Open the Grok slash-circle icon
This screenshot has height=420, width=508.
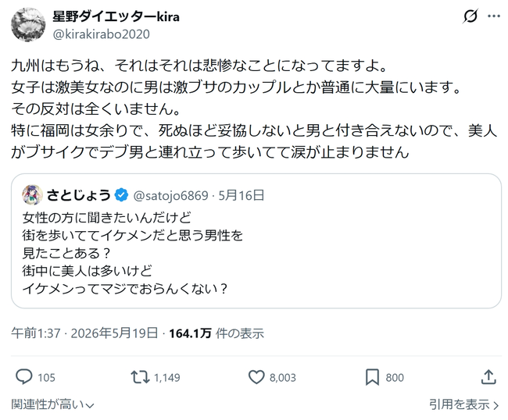click(470, 16)
